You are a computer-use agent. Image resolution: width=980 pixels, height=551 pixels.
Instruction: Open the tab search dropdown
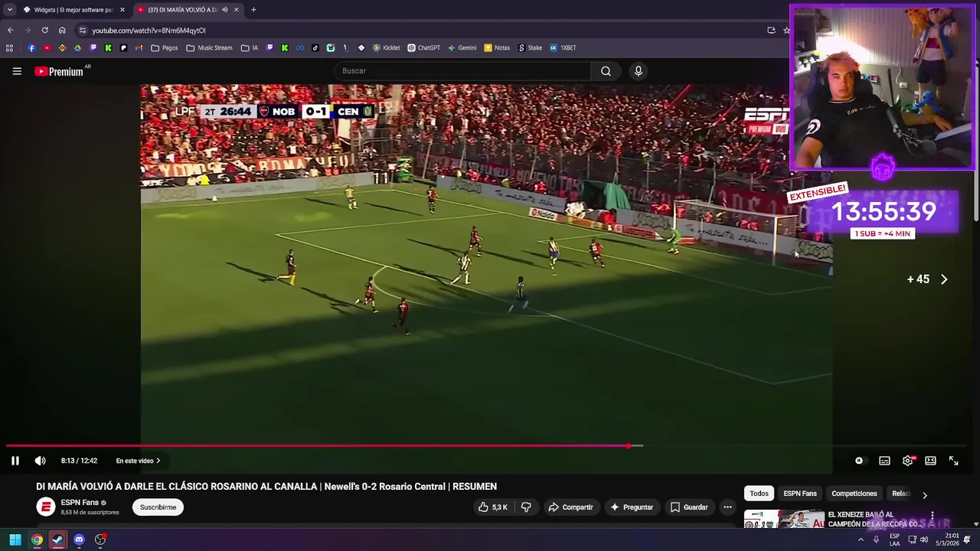(9, 10)
